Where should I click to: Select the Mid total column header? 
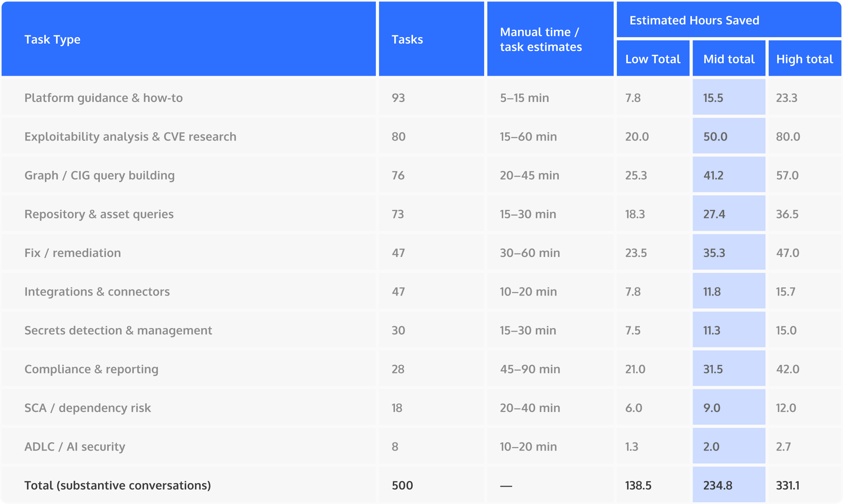pos(729,59)
